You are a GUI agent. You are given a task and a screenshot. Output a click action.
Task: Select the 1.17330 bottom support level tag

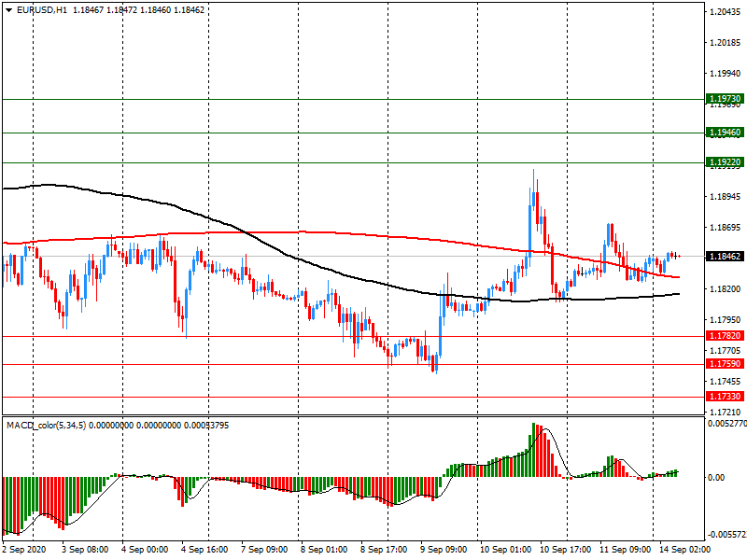725,397
